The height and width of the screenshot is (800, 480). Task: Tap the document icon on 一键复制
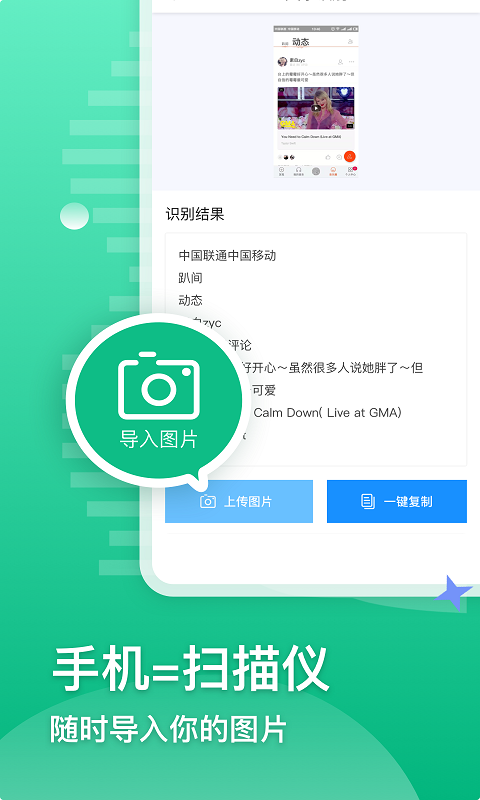tap(368, 501)
